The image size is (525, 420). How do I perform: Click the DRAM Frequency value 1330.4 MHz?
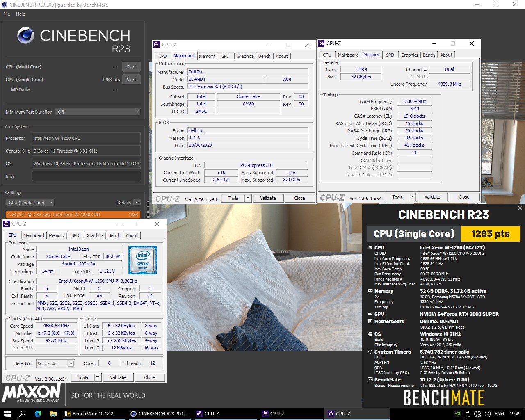(x=414, y=101)
